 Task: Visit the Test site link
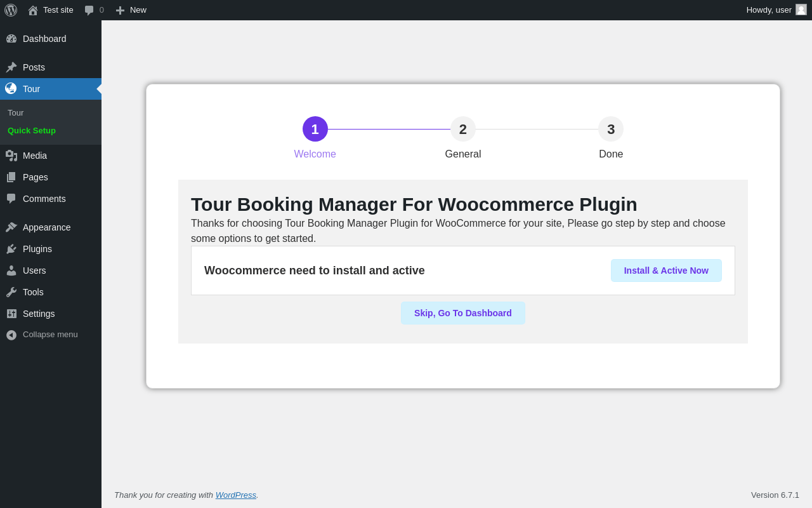[x=58, y=10]
